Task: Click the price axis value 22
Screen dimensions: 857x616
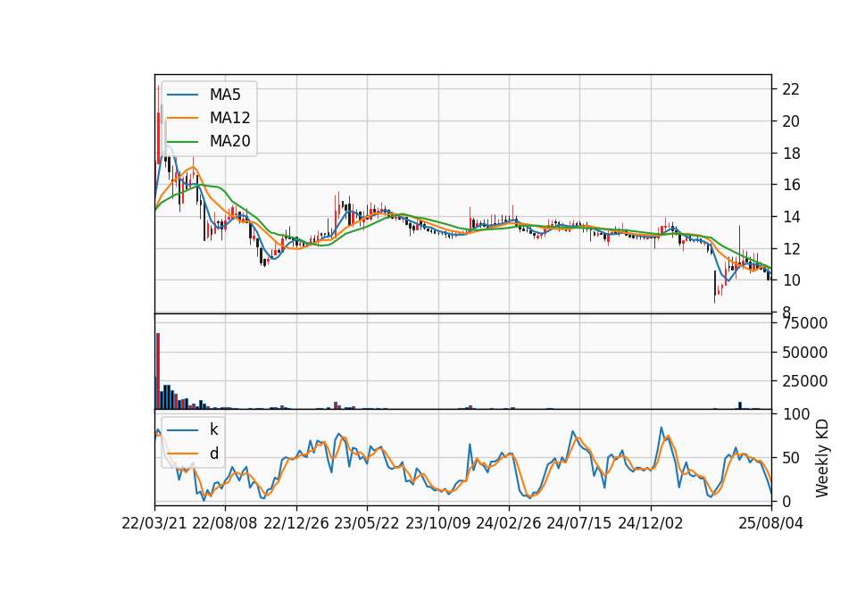Action: pos(791,89)
